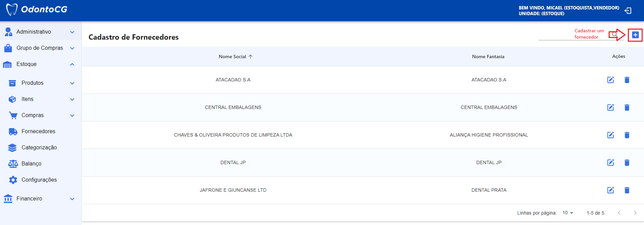Edit the CHAVES & OLIVEIRA supplier
This screenshot has height=225, width=644.
pyautogui.click(x=610, y=135)
